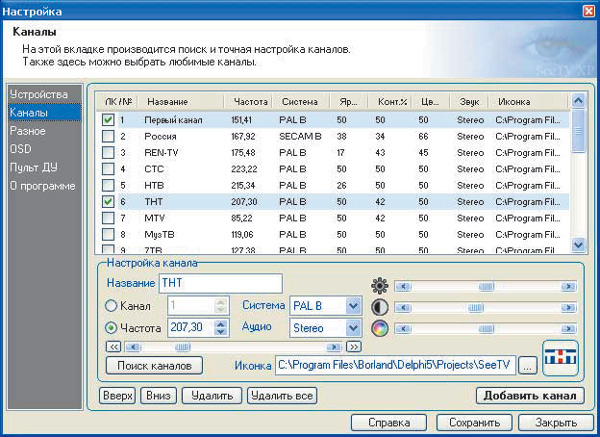
Task: Click the Справка button
Action: coord(389,422)
